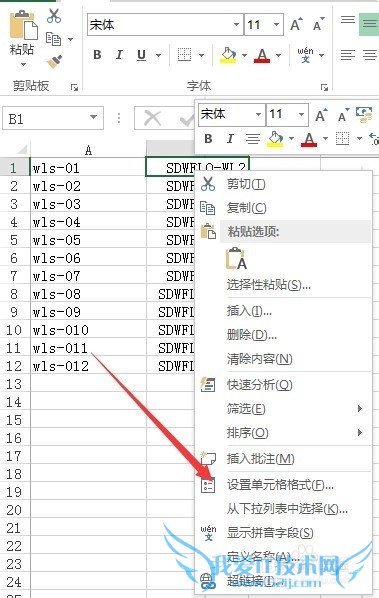Toggle Underline in the ribbon font group

141,55
